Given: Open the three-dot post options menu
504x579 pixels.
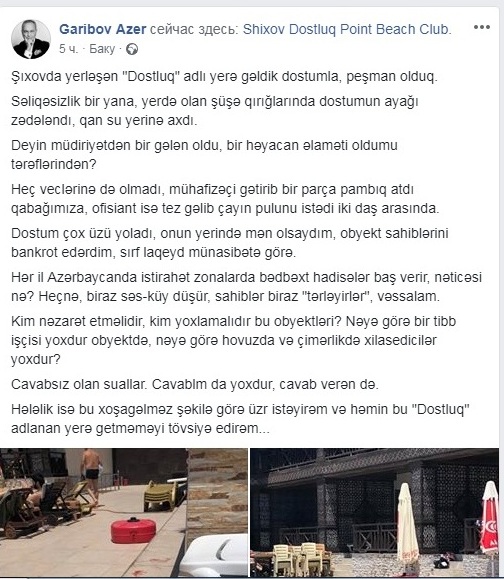Looking at the screenshot, I should pos(482,27).
